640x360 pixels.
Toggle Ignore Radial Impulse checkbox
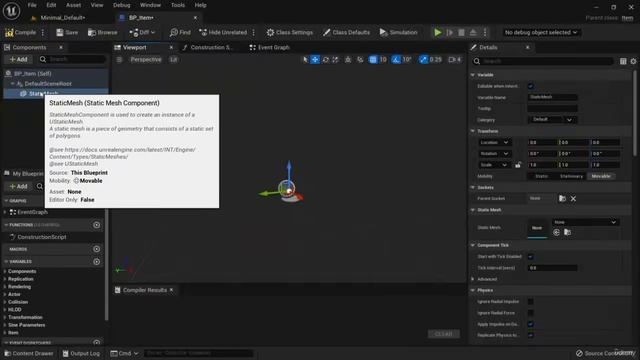531,302
